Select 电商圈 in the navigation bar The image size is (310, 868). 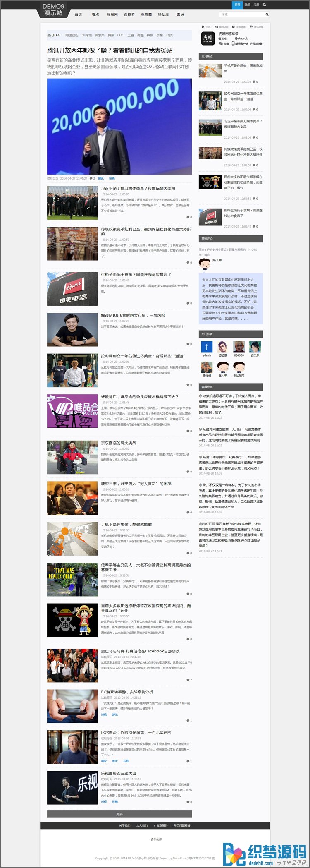(146, 14)
